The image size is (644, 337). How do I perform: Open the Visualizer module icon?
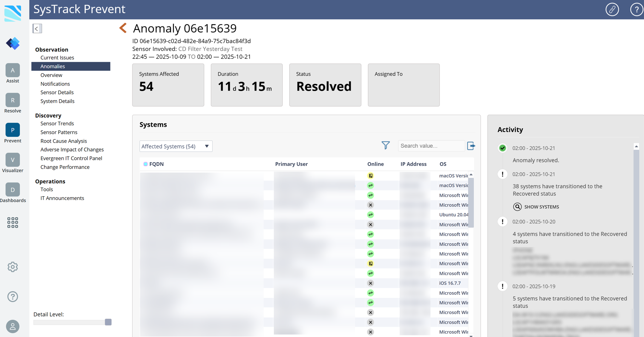click(13, 160)
